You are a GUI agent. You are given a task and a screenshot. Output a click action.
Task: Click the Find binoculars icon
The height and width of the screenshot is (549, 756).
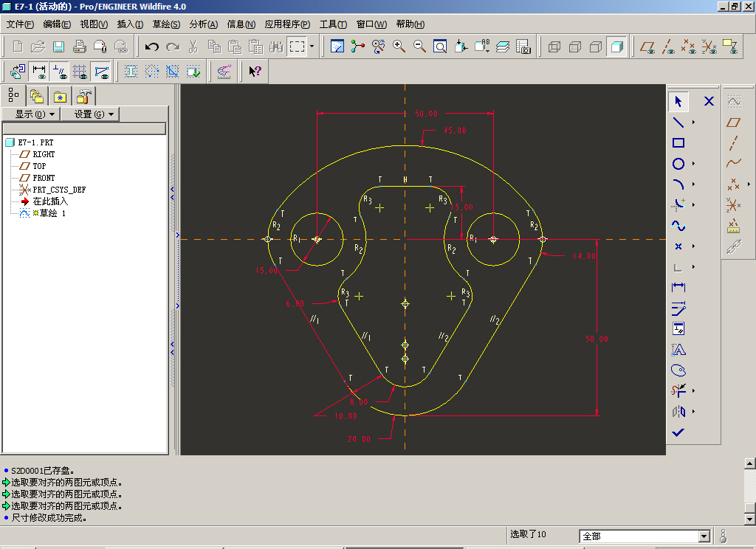[276, 46]
